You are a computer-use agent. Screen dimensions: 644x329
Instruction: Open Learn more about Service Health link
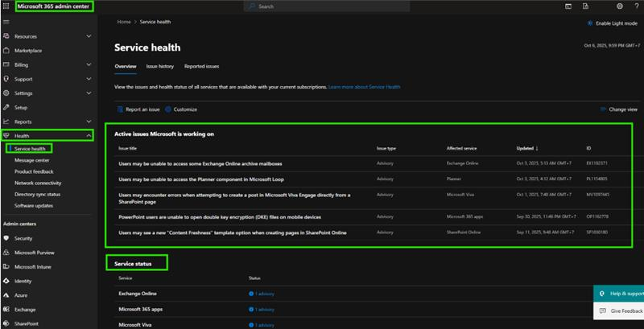pyautogui.click(x=365, y=87)
